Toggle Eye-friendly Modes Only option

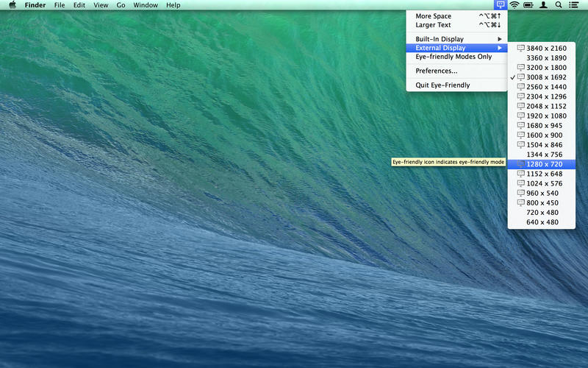point(453,57)
